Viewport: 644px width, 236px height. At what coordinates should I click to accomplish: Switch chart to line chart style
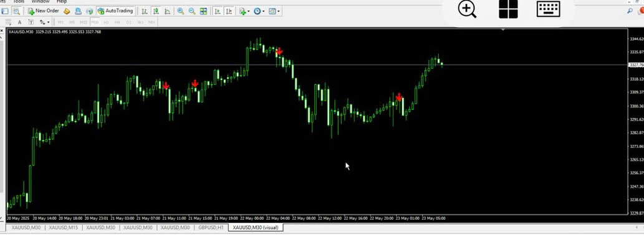[x=167, y=11]
